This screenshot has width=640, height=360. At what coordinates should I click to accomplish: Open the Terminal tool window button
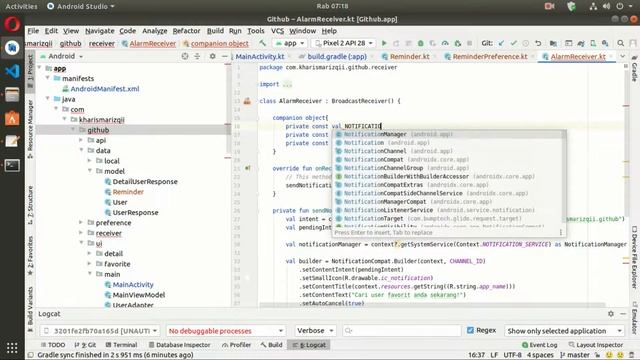121,345
